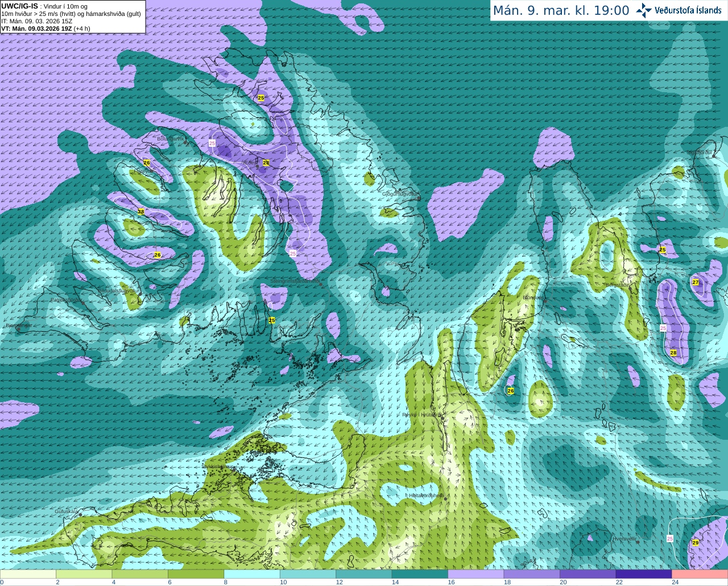The height and width of the screenshot is (586, 728).
Task: Click the legend scale value 10
Action: [283, 582]
